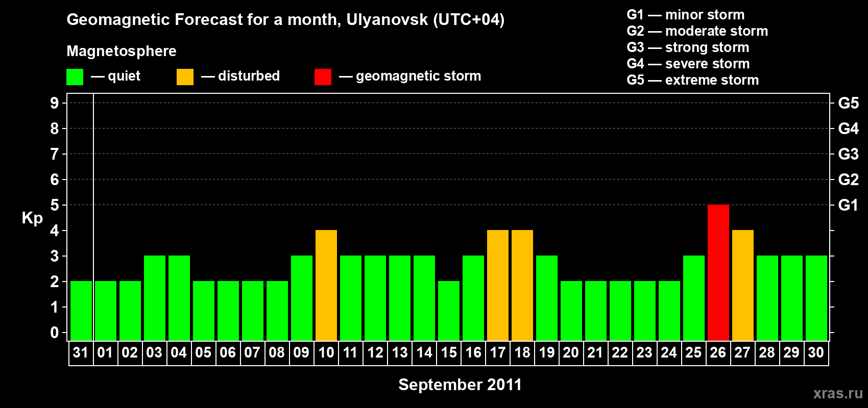Select the green bar above day 03
The image size is (868, 408).
(x=155, y=298)
